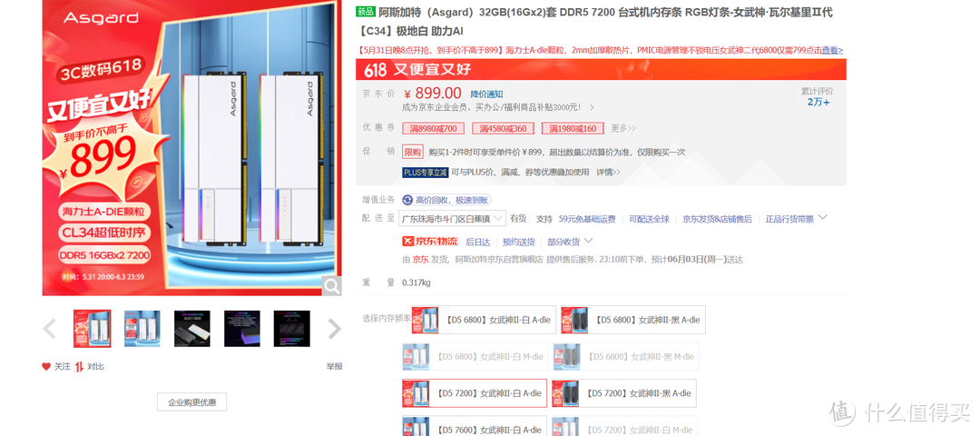
Task: Click PLUS专享立减 badge
Action: tap(425, 172)
